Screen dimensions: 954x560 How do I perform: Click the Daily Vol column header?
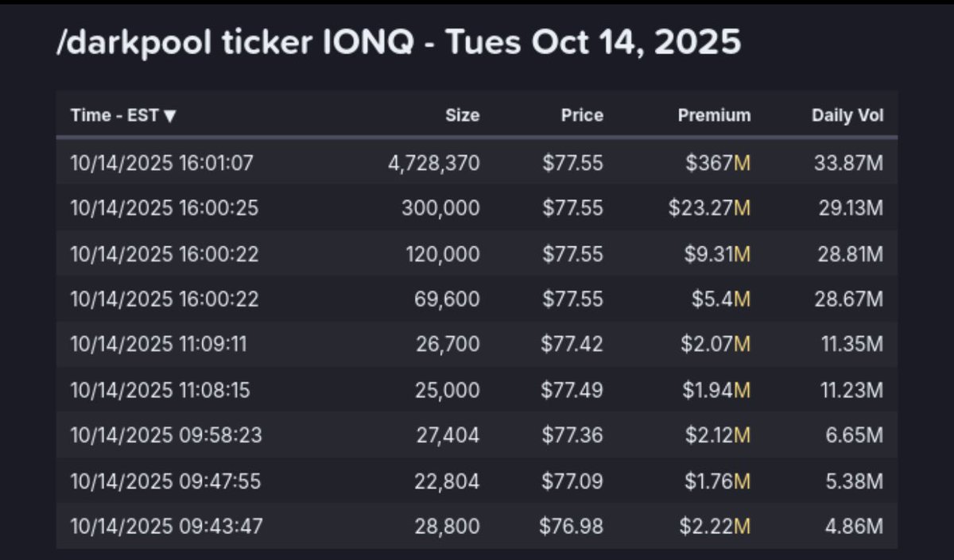pyautogui.click(x=847, y=115)
